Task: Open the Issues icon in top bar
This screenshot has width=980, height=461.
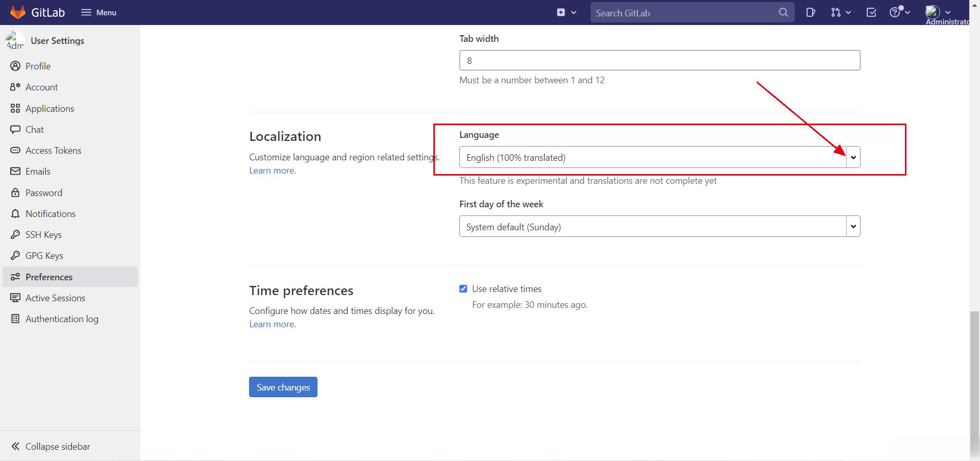Action: click(811, 12)
